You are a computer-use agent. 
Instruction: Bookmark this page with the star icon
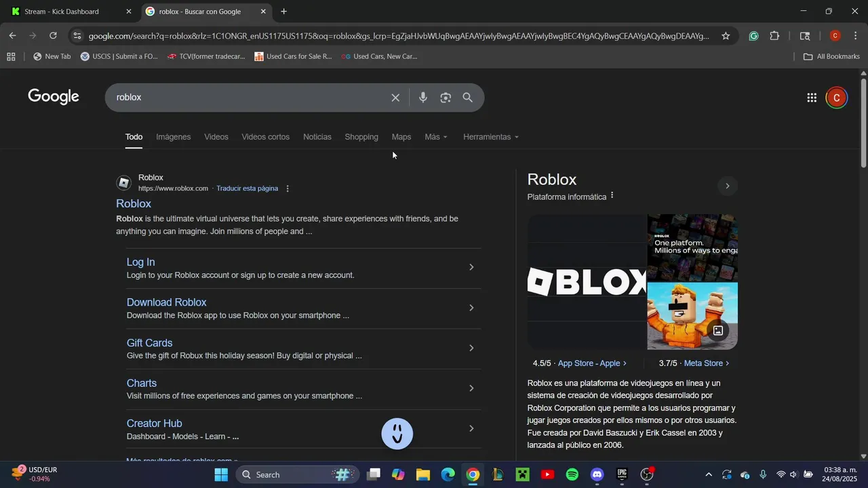[726, 36]
